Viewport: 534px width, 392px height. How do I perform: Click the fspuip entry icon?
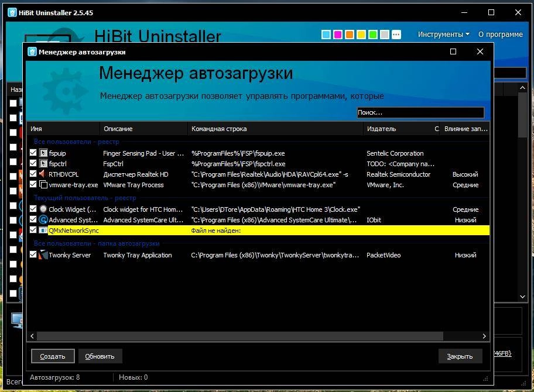(x=43, y=153)
